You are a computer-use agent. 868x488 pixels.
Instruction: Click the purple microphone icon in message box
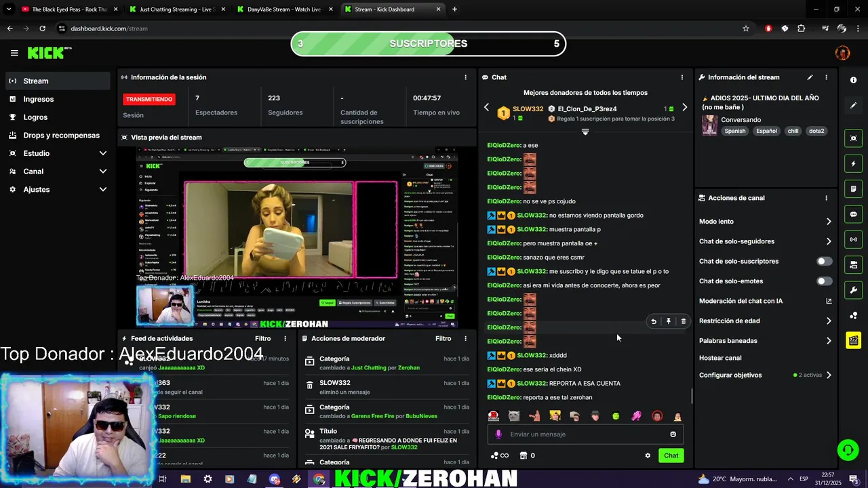[498, 434]
